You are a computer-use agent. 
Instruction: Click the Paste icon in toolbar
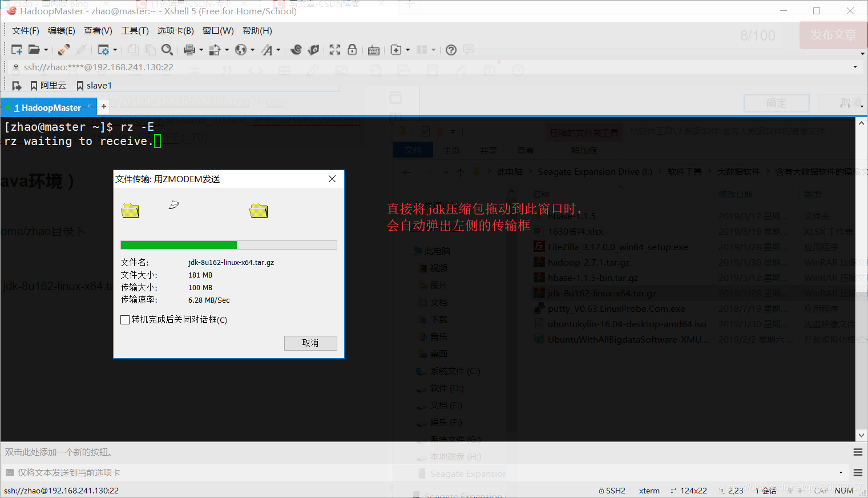click(150, 50)
